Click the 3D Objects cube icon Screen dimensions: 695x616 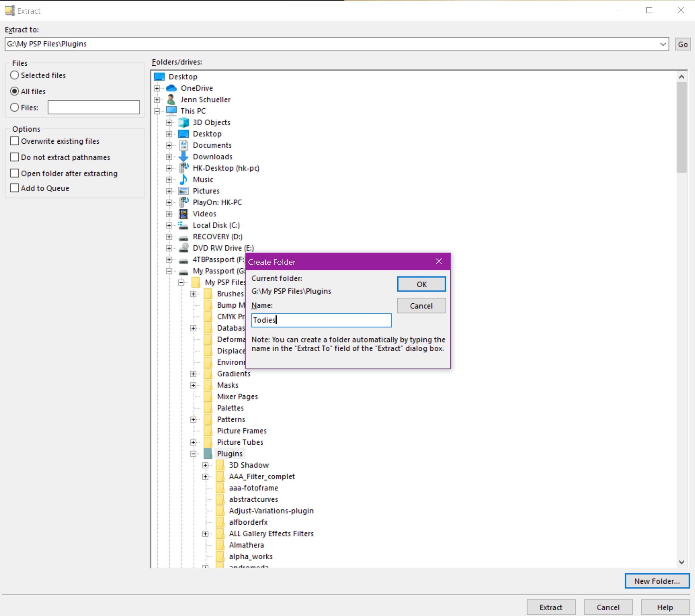[x=184, y=122]
